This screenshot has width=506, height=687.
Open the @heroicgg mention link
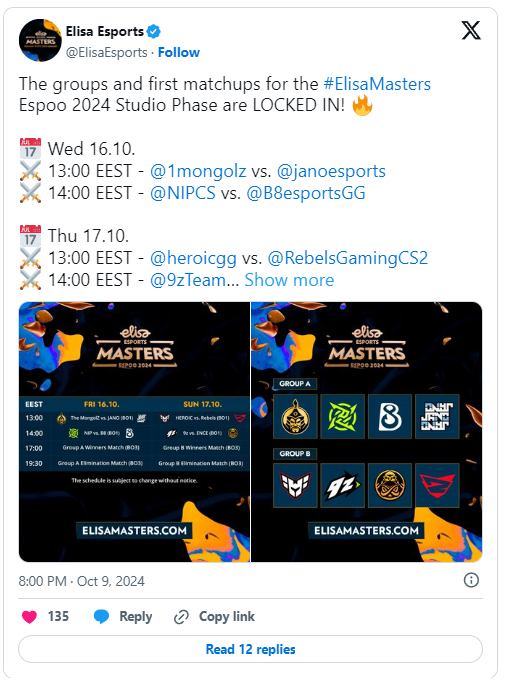[x=193, y=258]
